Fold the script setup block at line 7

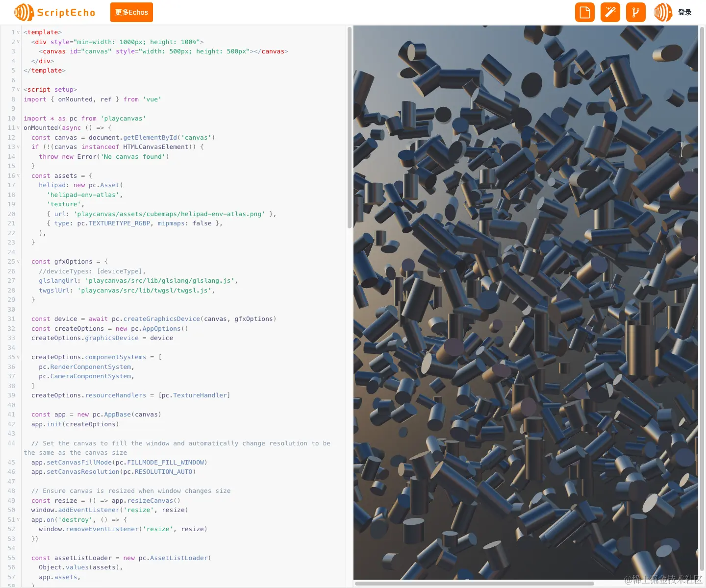click(x=19, y=90)
